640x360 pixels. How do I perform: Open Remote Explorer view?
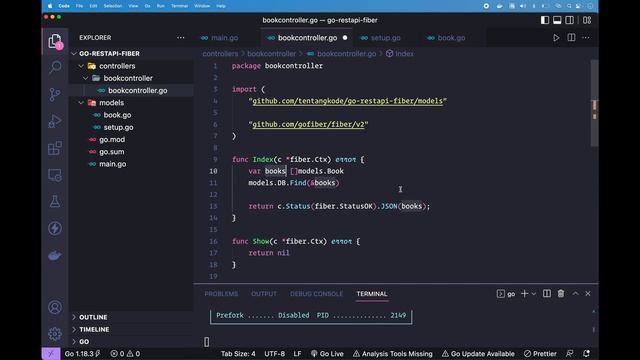(55, 175)
